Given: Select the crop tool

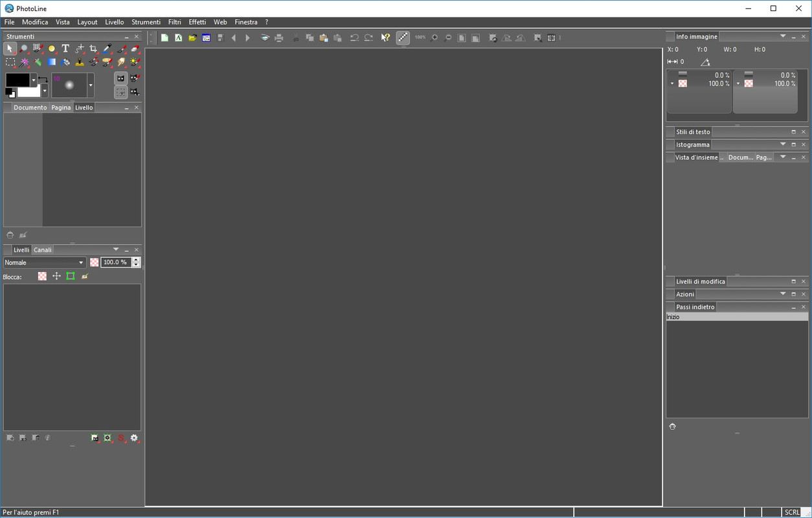Looking at the screenshot, I should 93,49.
